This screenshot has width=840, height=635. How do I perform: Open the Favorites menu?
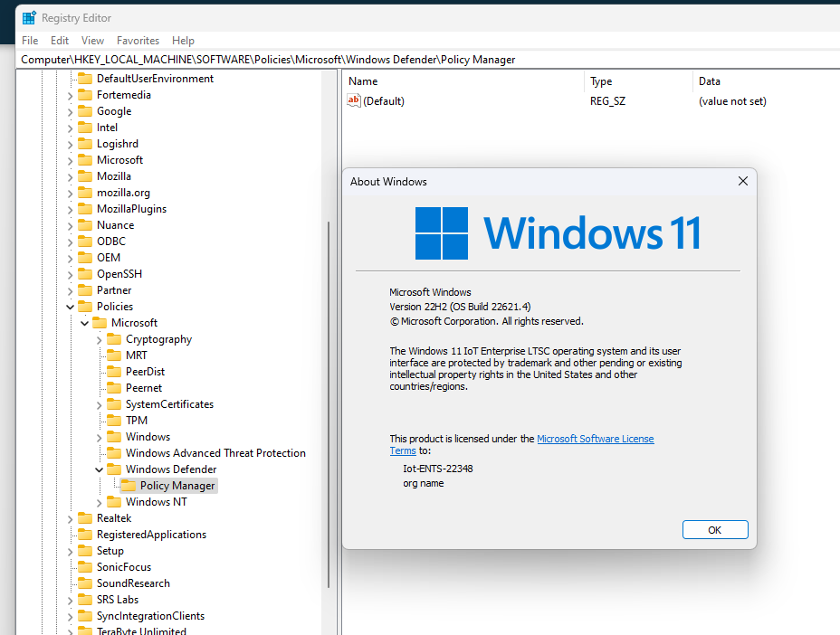coord(138,41)
